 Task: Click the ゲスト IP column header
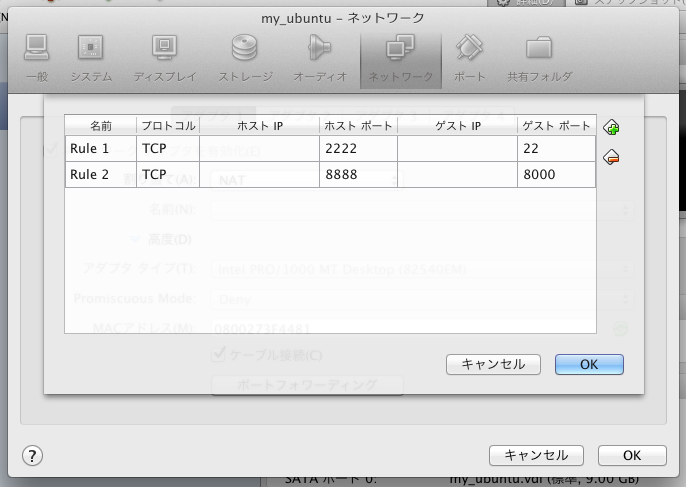(x=458, y=126)
